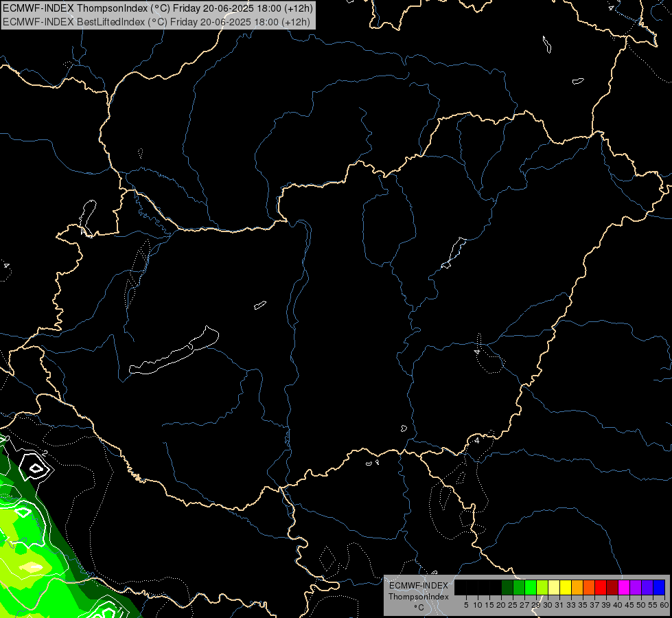The width and height of the screenshot is (672, 618).
Task: Click the legend scale value '10'
Action: click(x=478, y=605)
